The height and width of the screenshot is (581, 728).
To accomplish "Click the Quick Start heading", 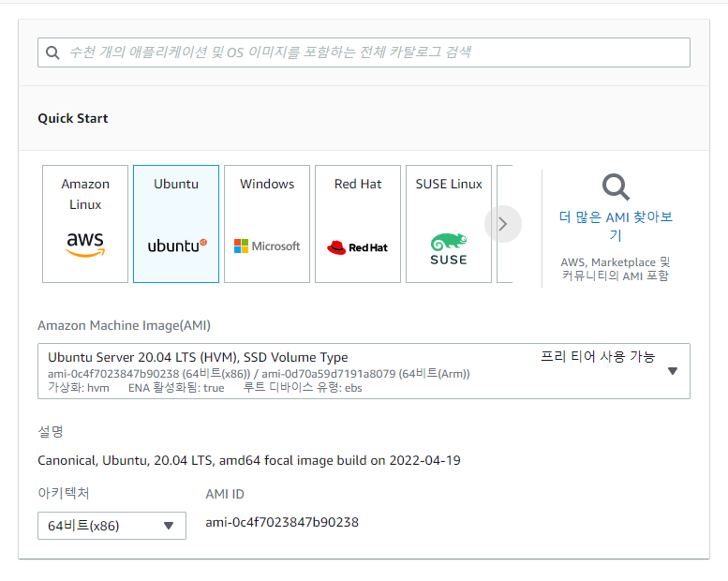I will coord(73,118).
